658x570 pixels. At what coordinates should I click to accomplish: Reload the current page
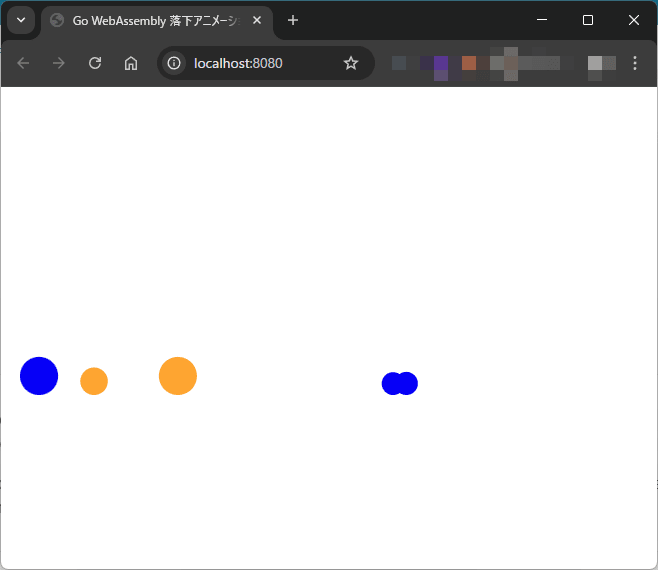click(95, 63)
